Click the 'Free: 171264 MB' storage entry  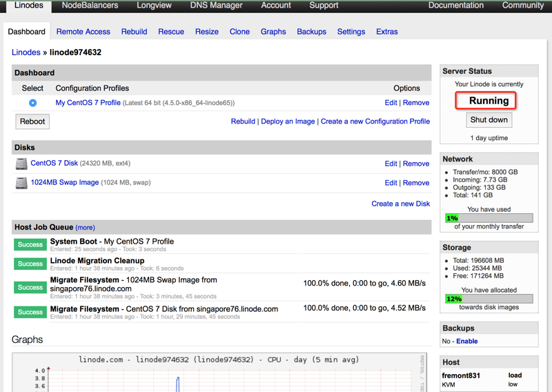point(478,276)
